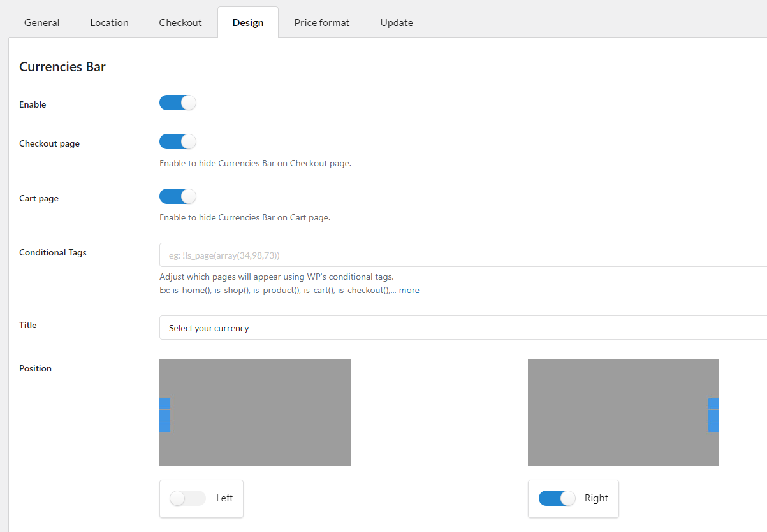Click blue currency bar in right preview

[x=713, y=415]
